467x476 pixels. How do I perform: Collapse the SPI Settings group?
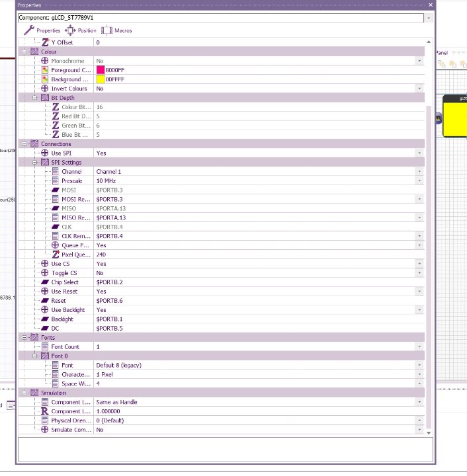26,163
